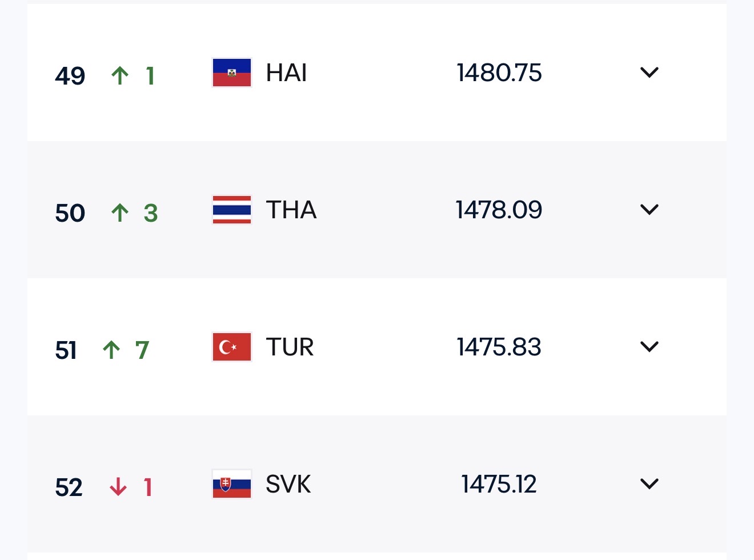Expand the THA row details chevron
The image size is (754, 560).
coord(649,210)
